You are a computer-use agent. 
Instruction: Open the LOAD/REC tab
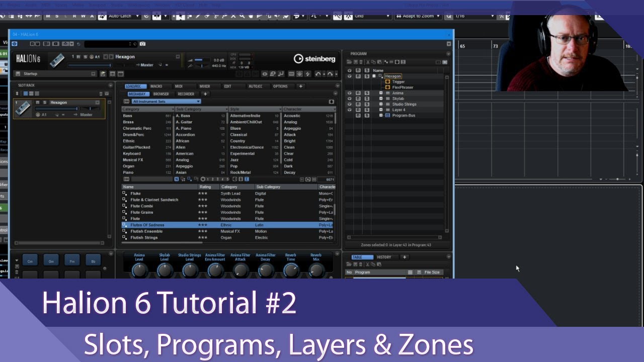click(136, 86)
